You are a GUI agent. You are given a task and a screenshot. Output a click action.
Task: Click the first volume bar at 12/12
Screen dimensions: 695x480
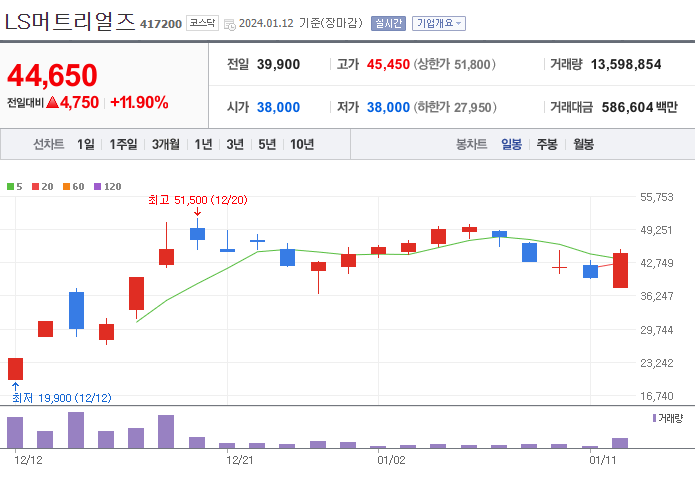pos(15,432)
